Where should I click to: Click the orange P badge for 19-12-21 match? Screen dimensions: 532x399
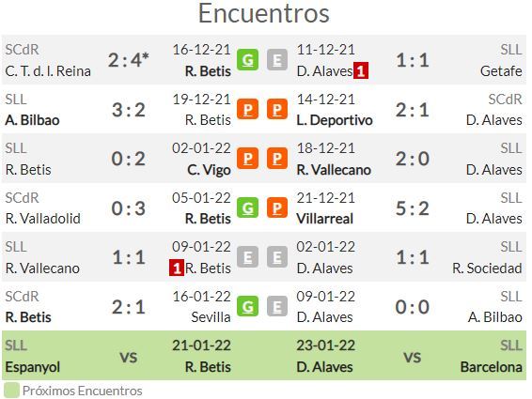click(x=247, y=109)
